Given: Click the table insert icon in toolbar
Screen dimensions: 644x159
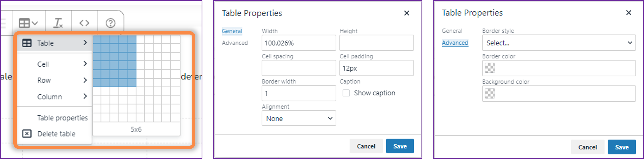Looking at the screenshot, I should (25, 23).
